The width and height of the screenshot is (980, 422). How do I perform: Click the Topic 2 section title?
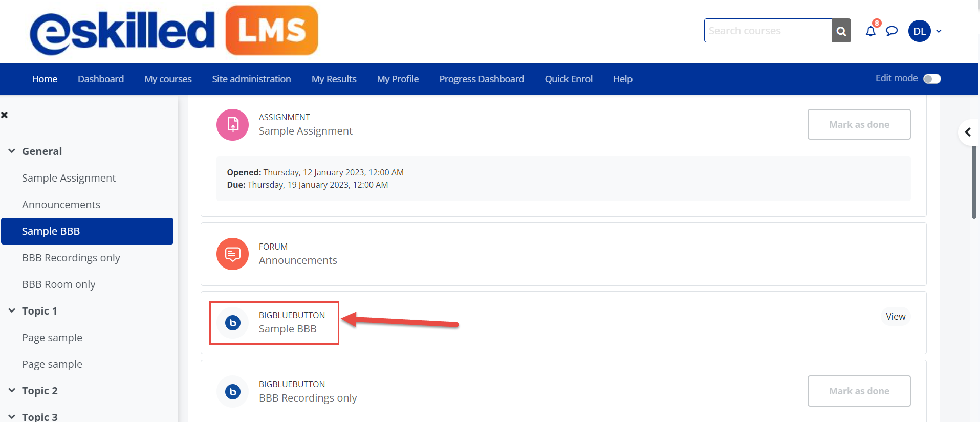coord(40,391)
